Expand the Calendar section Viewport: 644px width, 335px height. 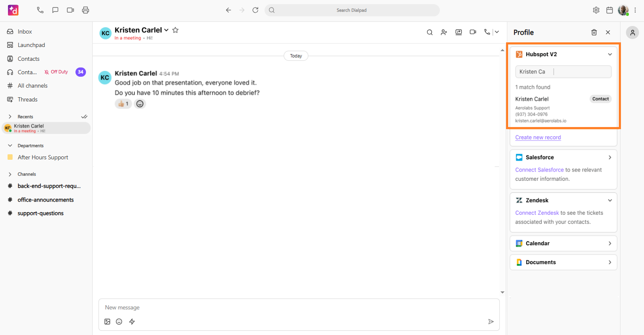click(x=610, y=243)
